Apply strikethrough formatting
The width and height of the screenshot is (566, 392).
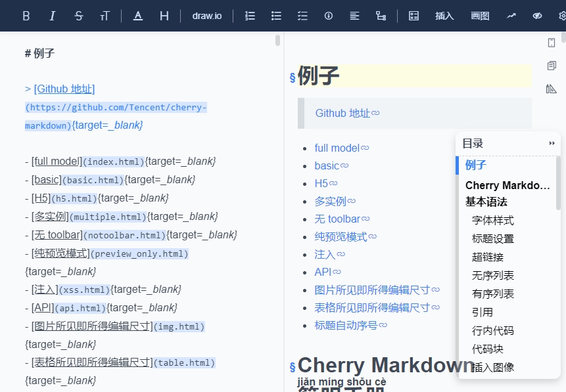[x=79, y=16]
